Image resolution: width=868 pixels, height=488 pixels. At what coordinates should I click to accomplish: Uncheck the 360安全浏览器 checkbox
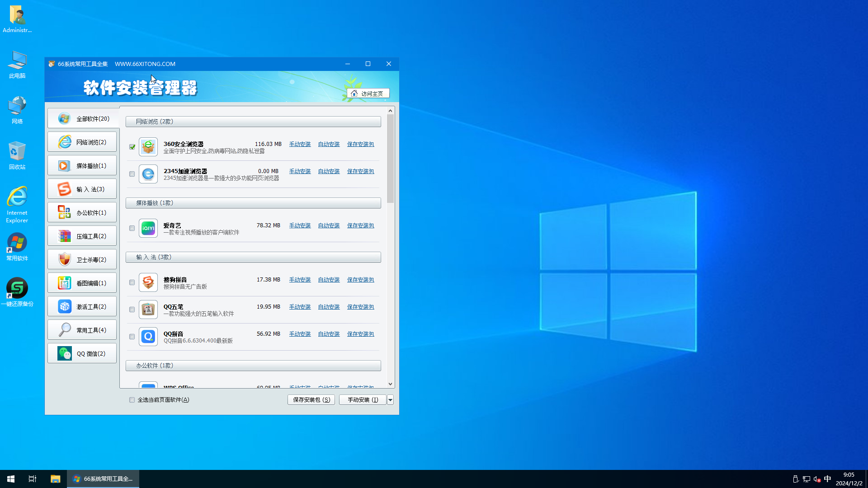[x=132, y=147]
